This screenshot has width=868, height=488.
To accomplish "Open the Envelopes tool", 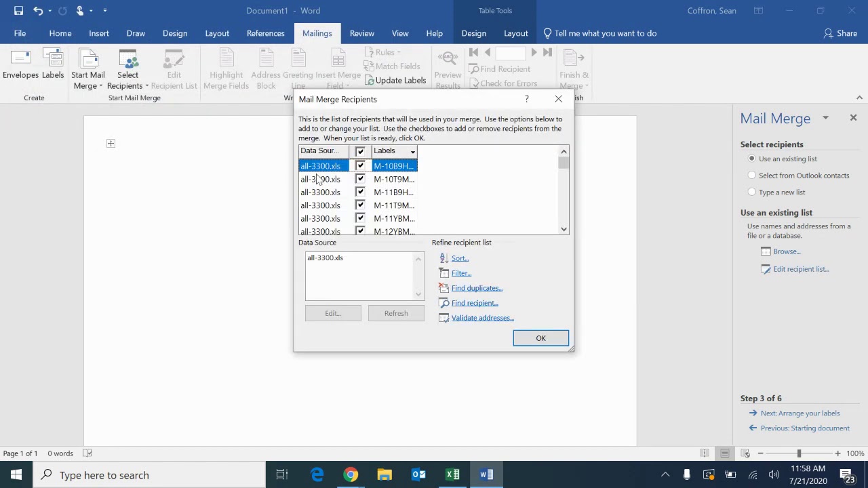I will pos(20,65).
